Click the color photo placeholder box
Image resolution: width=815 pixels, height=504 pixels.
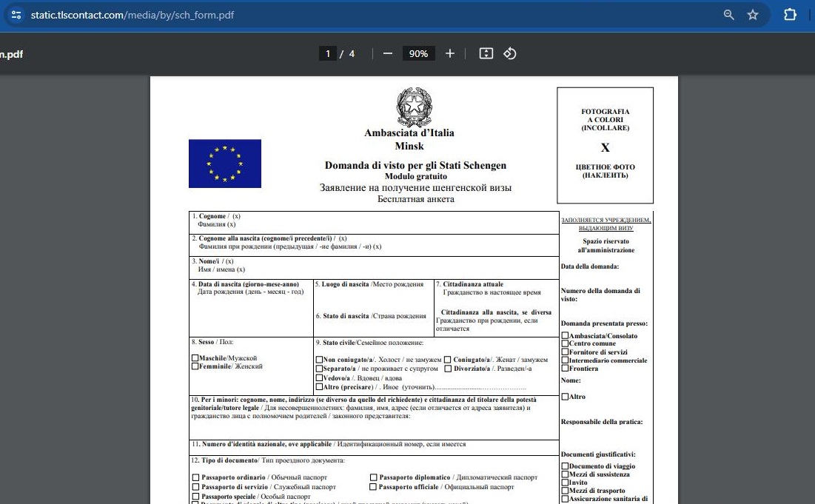(605, 145)
